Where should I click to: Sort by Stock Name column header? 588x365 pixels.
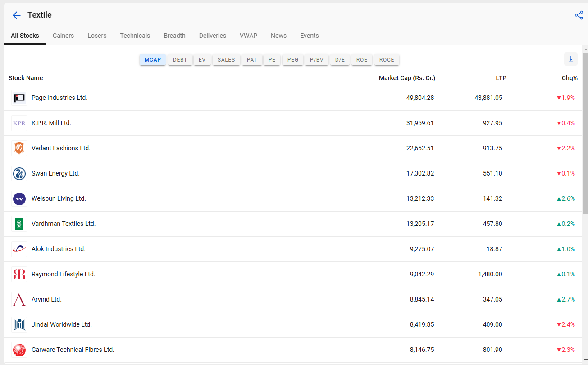[26, 78]
